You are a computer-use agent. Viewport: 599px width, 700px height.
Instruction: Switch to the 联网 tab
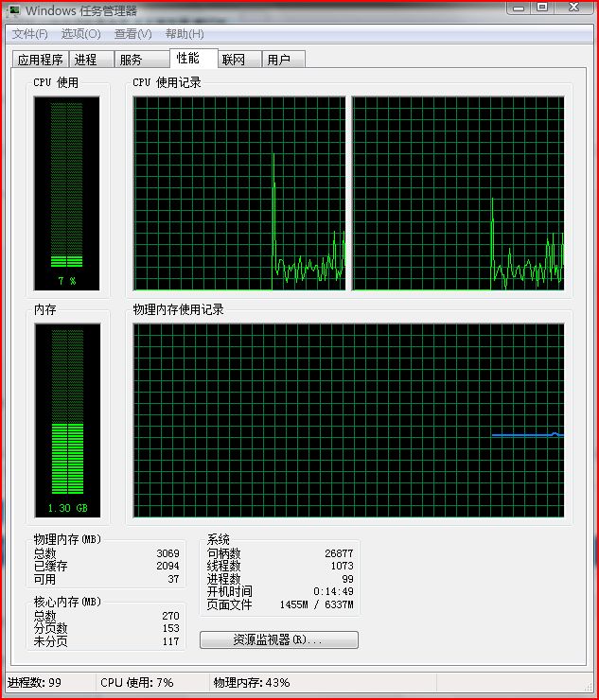click(239, 60)
